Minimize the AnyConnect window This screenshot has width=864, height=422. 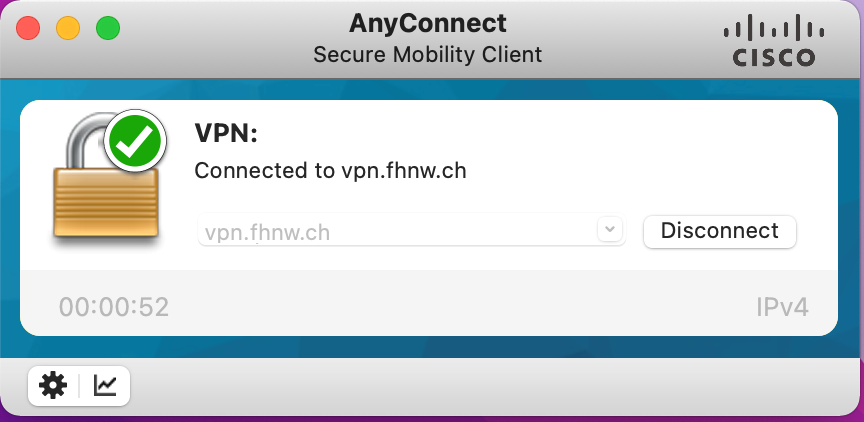pyautogui.click(x=68, y=28)
